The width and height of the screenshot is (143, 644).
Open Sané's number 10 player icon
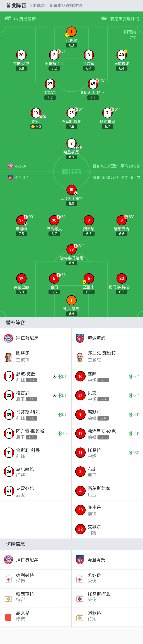pos(36,113)
